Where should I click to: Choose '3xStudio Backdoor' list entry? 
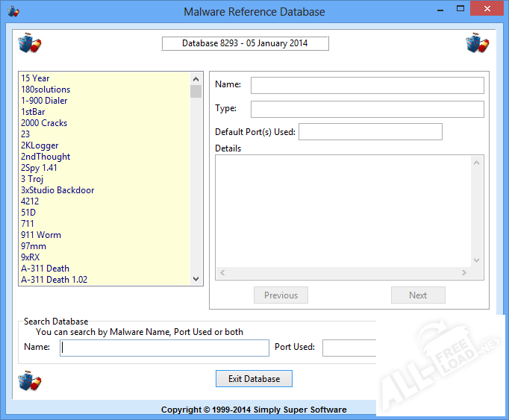pos(57,190)
